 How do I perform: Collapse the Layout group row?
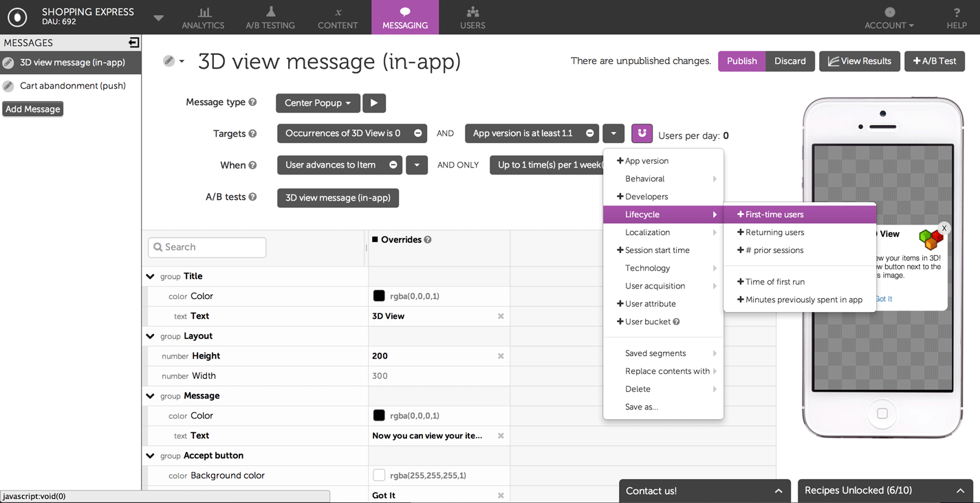(x=151, y=336)
